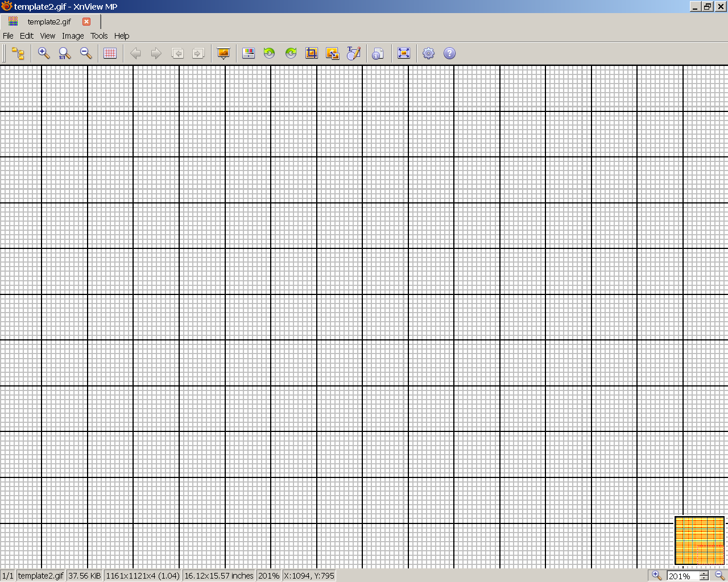The image size is (728, 582).
Task: Toggle fullscreen view icon
Action: pos(404,53)
